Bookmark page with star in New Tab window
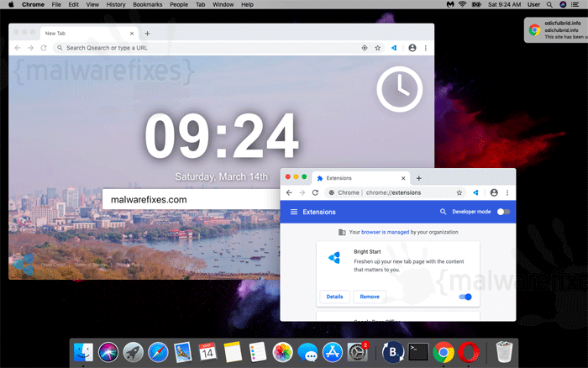Screen dimensions: 588x368 coord(378,48)
